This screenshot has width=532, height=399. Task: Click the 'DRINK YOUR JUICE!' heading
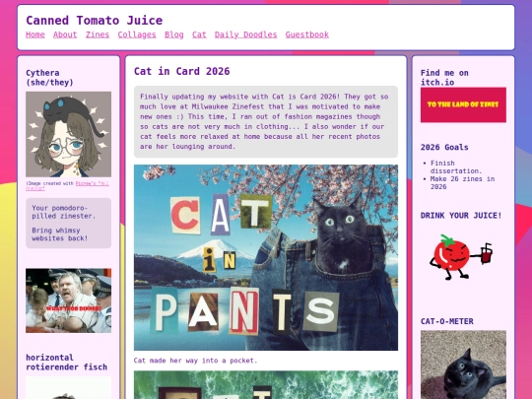[x=461, y=216]
